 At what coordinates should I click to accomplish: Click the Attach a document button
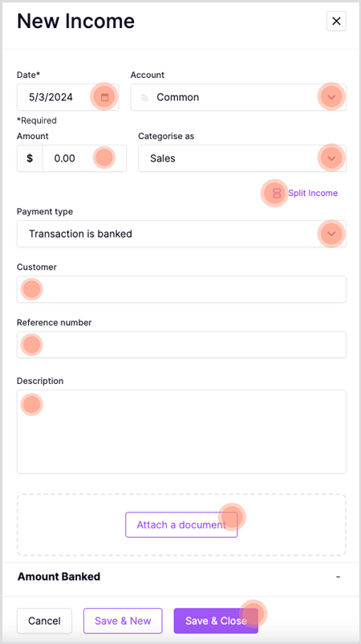[x=181, y=524]
